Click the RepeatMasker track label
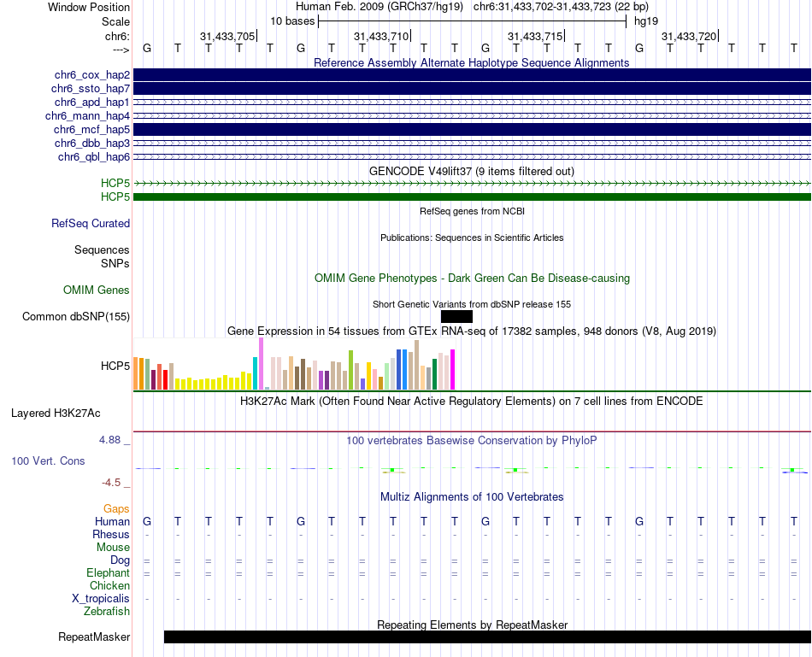Image resolution: width=812 pixels, height=657 pixels. tap(94, 636)
